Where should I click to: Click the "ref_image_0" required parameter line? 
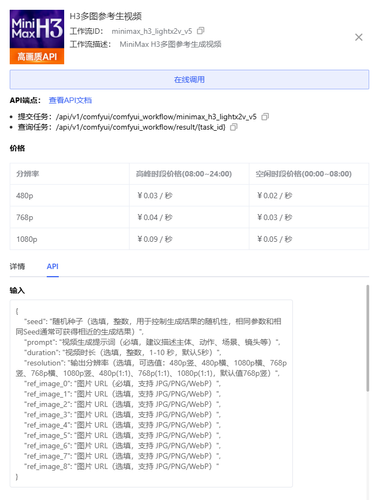(122, 384)
